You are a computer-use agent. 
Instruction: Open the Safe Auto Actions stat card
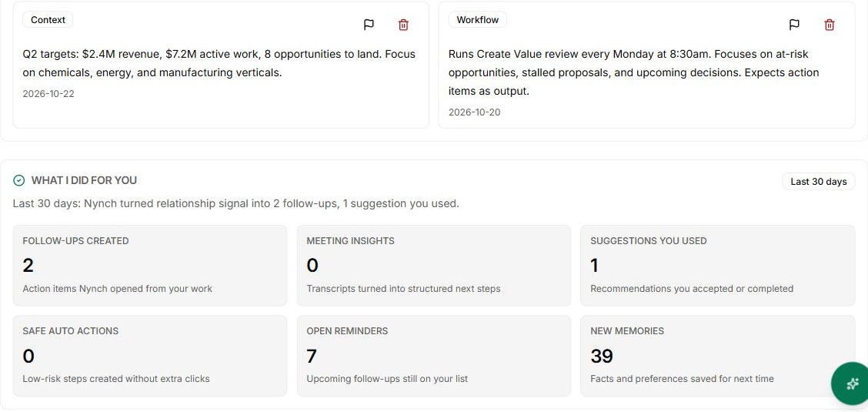click(x=150, y=356)
